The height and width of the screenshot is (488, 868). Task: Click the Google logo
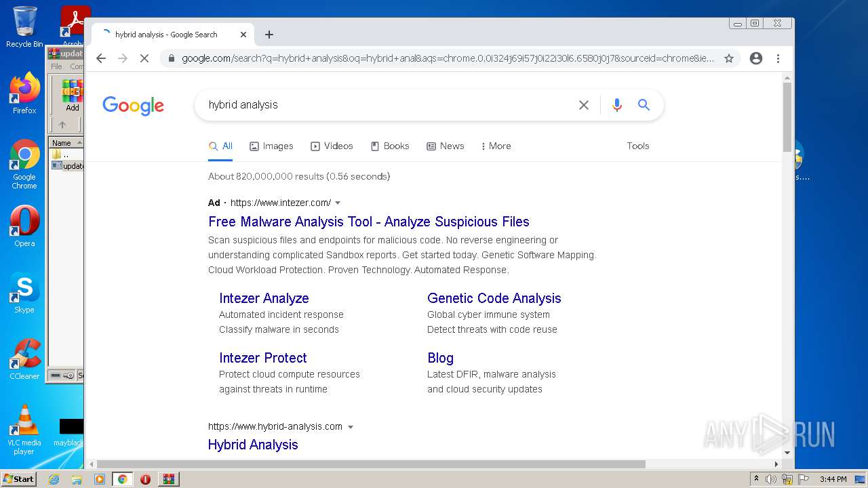point(133,106)
